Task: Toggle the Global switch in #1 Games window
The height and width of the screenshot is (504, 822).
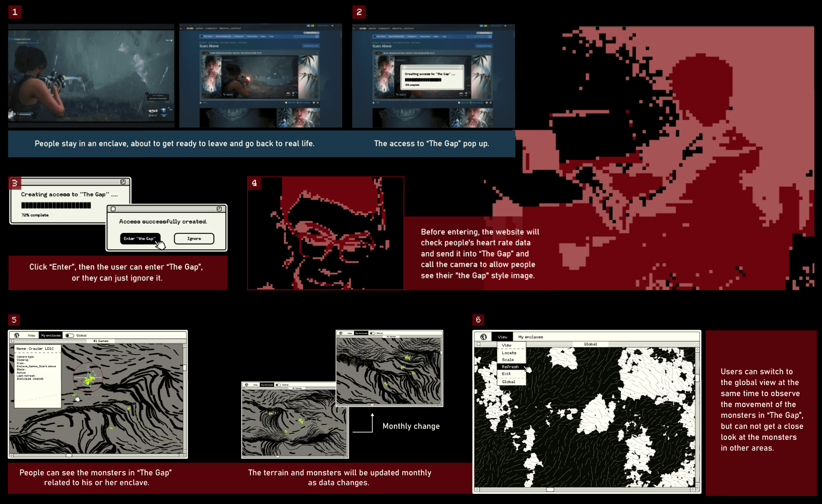Action: (70, 335)
